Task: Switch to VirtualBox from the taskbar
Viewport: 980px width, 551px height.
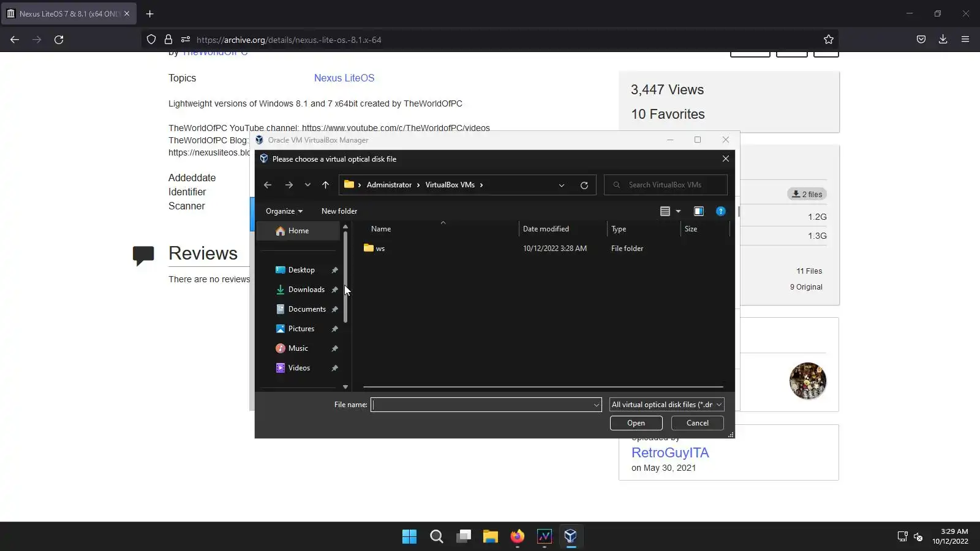Action: (x=571, y=537)
